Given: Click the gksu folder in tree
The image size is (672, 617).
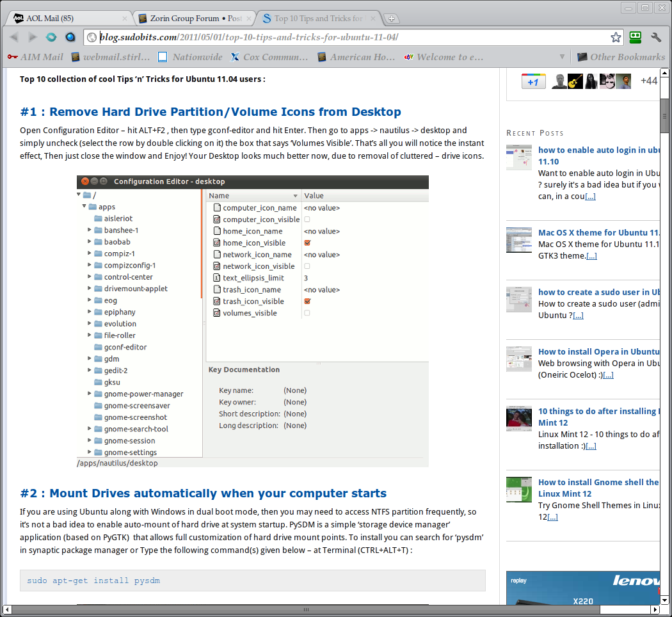Looking at the screenshot, I should point(107,382).
